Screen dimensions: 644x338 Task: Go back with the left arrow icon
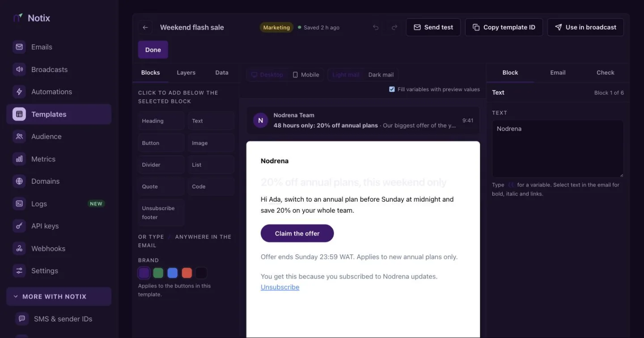[x=145, y=27]
